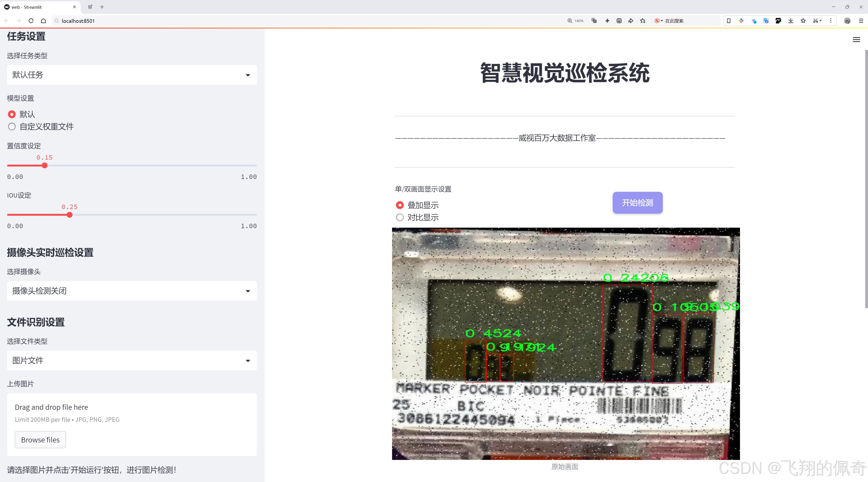Switch to the web · Streamlit tab
This screenshot has height=482, width=868.
(x=40, y=7)
